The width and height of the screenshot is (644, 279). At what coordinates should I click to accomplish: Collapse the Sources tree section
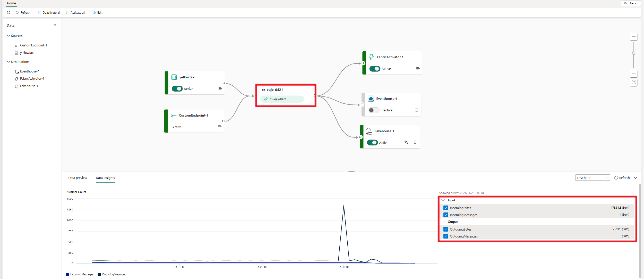click(8, 36)
